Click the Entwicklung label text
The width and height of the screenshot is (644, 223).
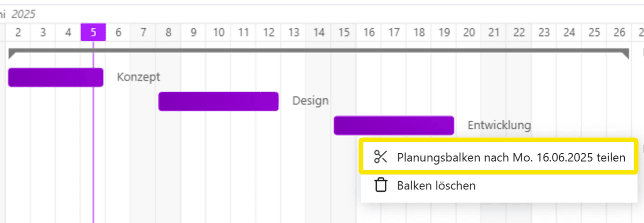tap(499, 125)
